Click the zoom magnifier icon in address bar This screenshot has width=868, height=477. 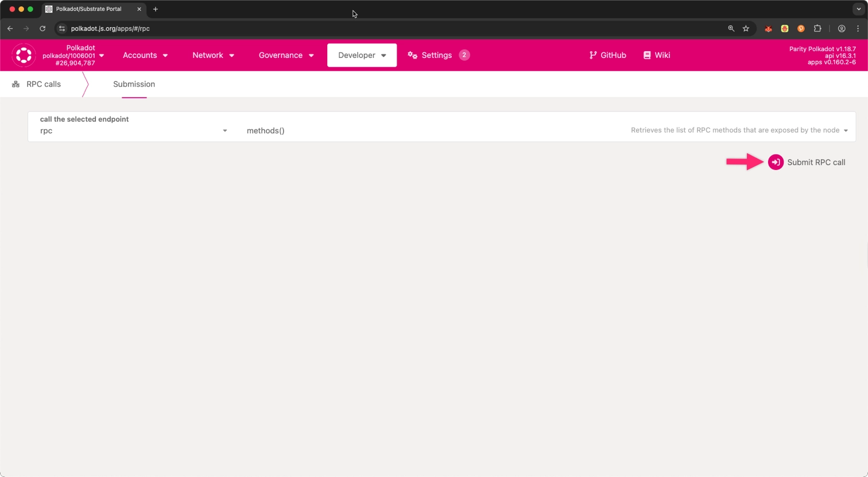click(731, 29)
